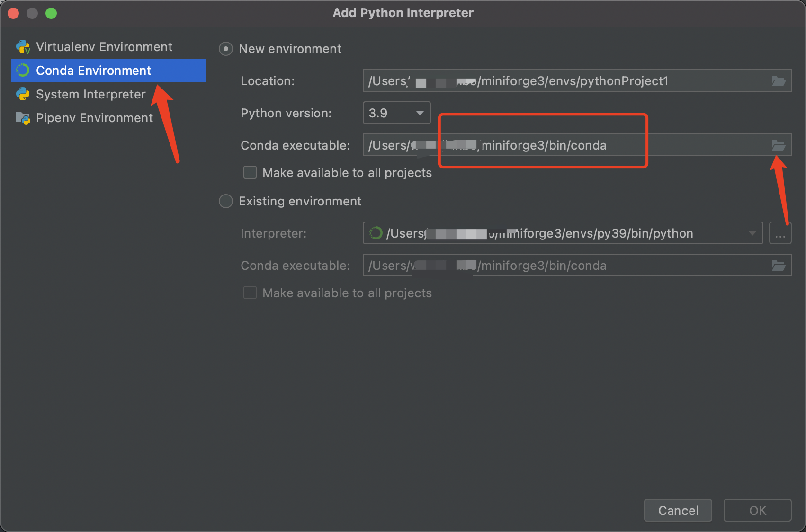
Task: Choose the Existing environment radio button
Action: tap(226, 201)
